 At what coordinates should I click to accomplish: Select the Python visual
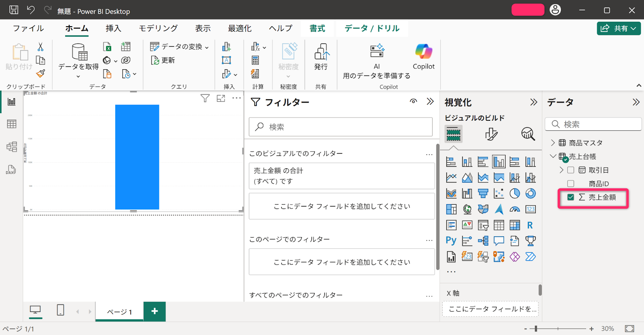451,241
